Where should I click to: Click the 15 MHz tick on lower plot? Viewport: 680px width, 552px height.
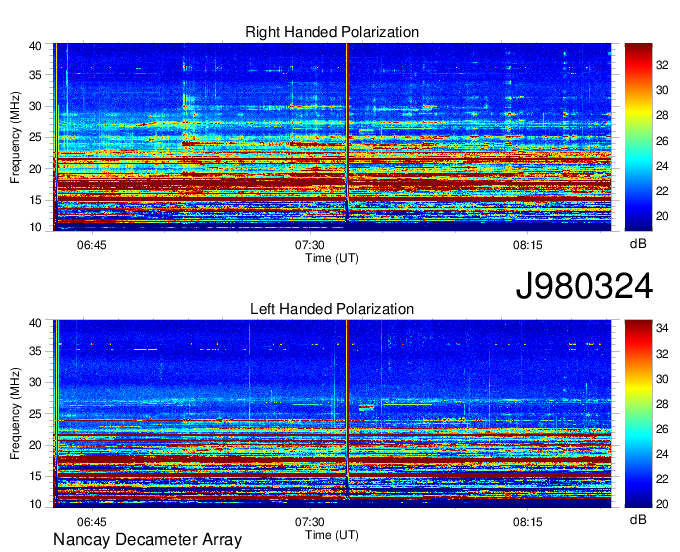35,476
